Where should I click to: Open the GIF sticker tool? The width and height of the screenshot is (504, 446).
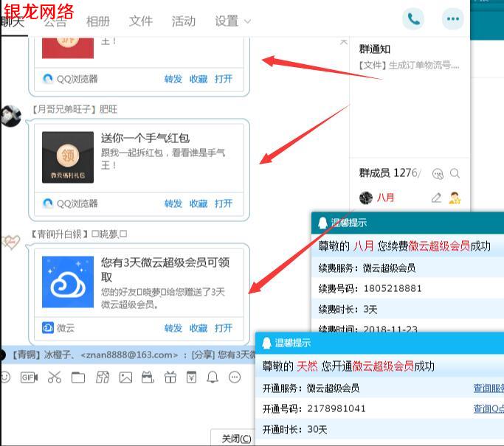(x=29, y=377)
